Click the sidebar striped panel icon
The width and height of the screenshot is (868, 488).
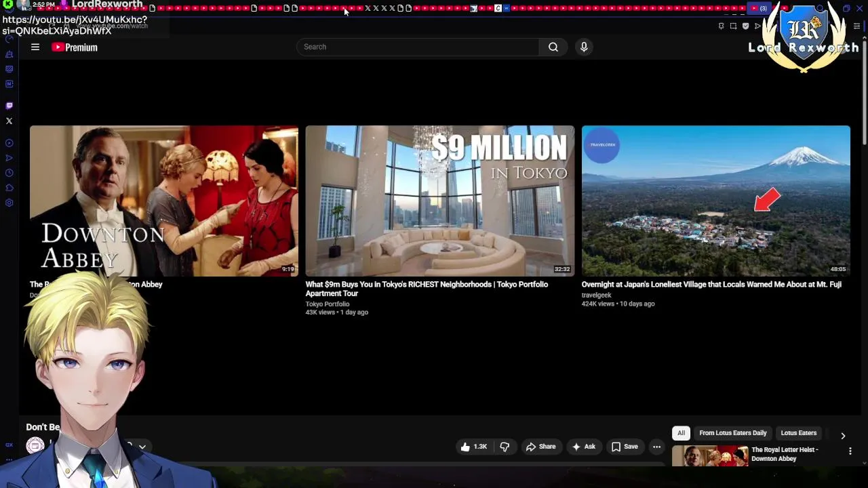pos(9,68)
